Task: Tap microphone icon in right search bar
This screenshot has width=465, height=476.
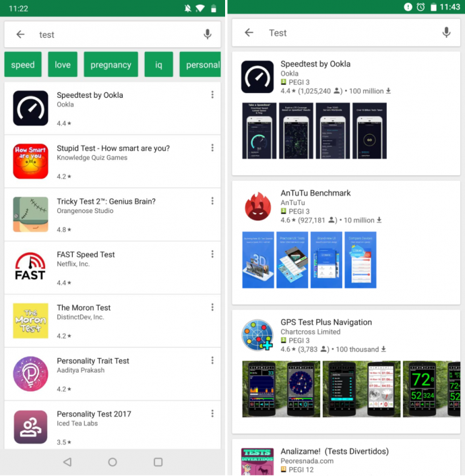Action: point(446,32)
